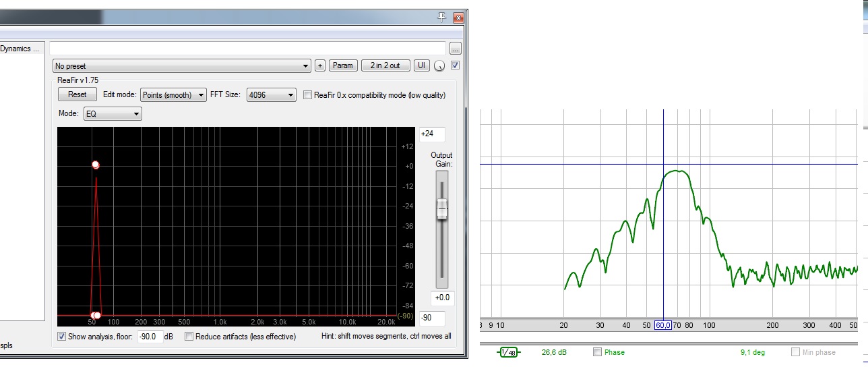The image size is (868, 367).
Task: Select the upper EQ point at the peak
Action: pyautogui.click(x=96, y=165)
